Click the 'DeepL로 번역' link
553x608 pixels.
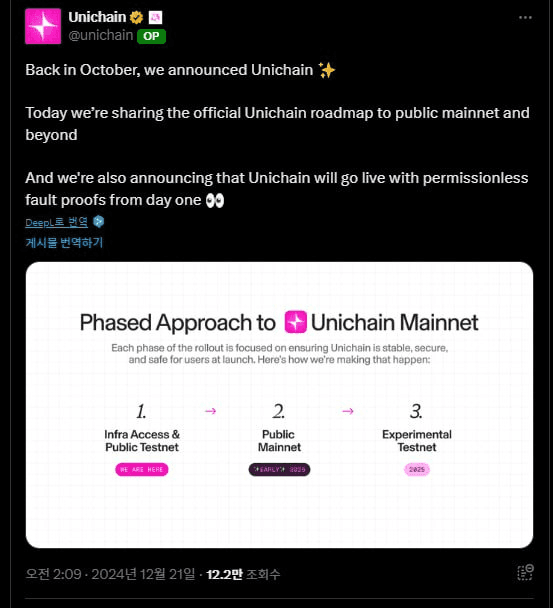click(57, 222)
